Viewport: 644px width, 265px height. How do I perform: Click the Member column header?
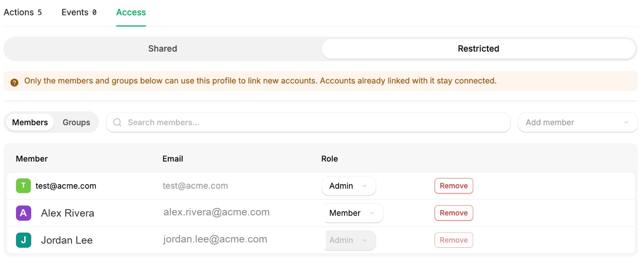32,159
